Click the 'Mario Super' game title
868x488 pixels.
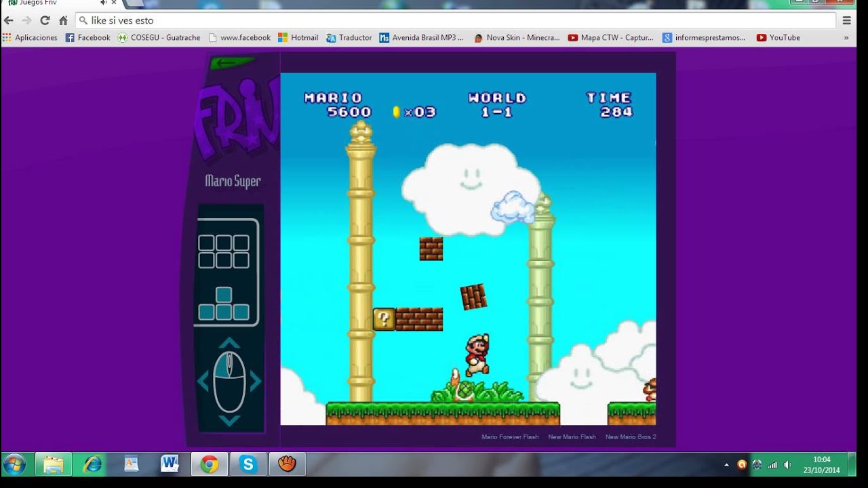pyautogui.click(x=233, y=181)
